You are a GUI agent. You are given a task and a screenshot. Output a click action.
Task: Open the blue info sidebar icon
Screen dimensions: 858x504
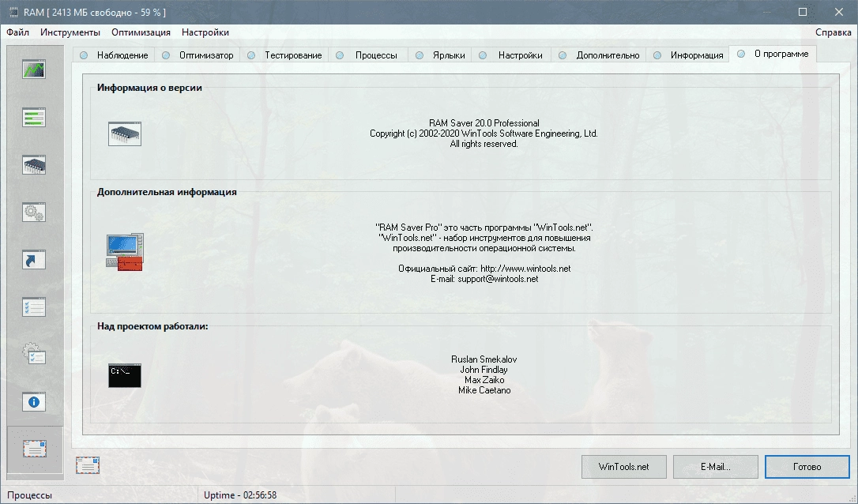34,402
